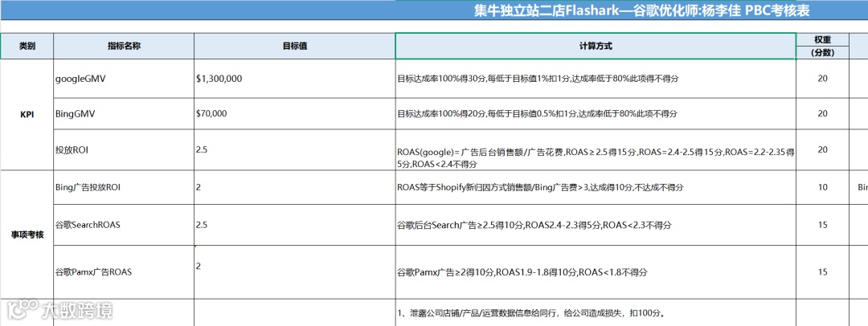Click the 谷歌Pamx广告≥2 calculation cell
This screenshot has height=326, width=868.
click(x=596, y=272)
